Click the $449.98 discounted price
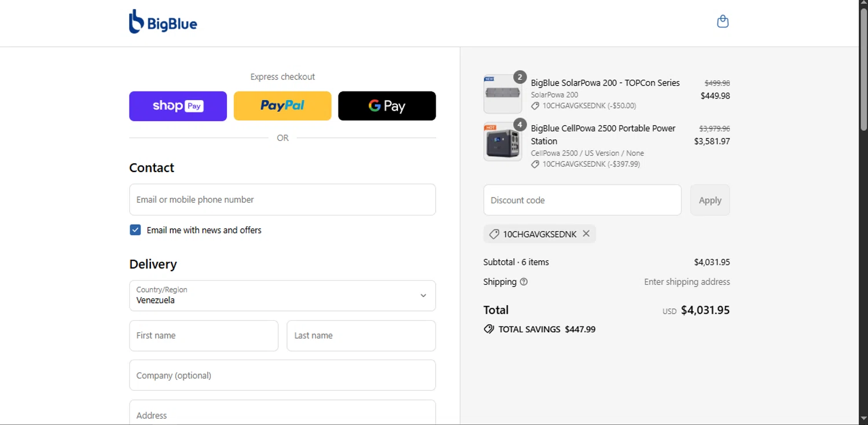 click(715, 96)
